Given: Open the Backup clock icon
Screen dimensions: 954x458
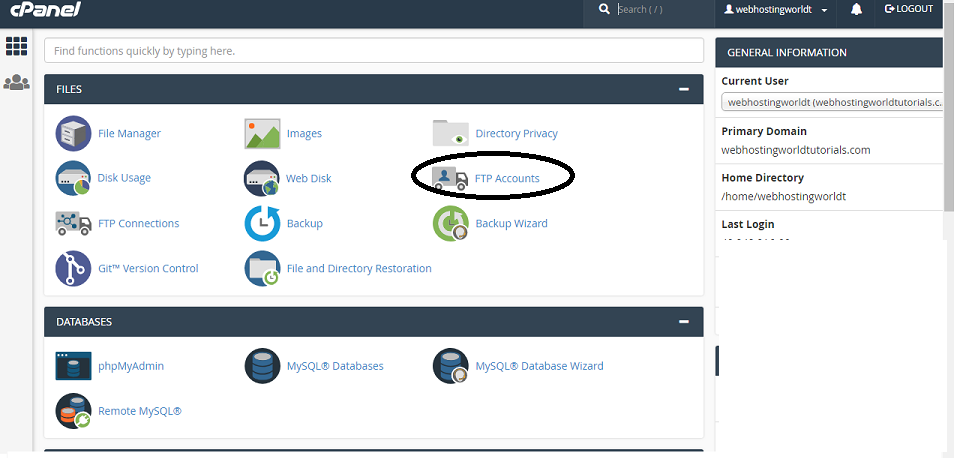Looking at the screenshot, I should tap(262, 223).
